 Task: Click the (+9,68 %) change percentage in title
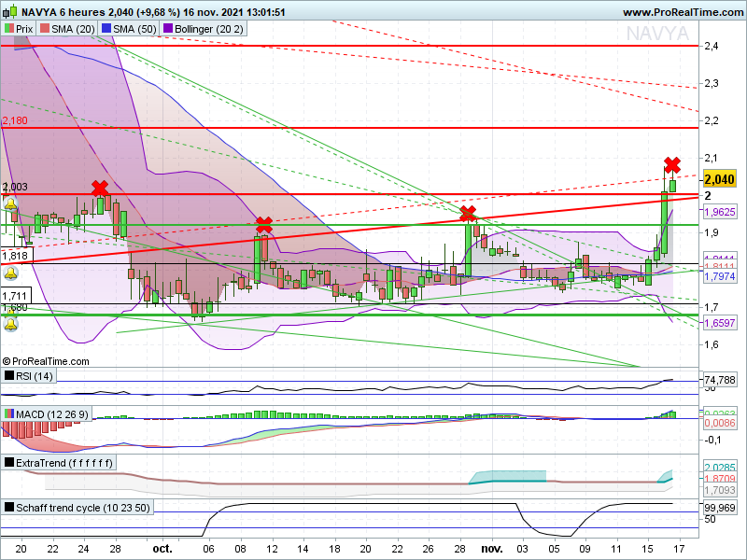coord(160,12)
